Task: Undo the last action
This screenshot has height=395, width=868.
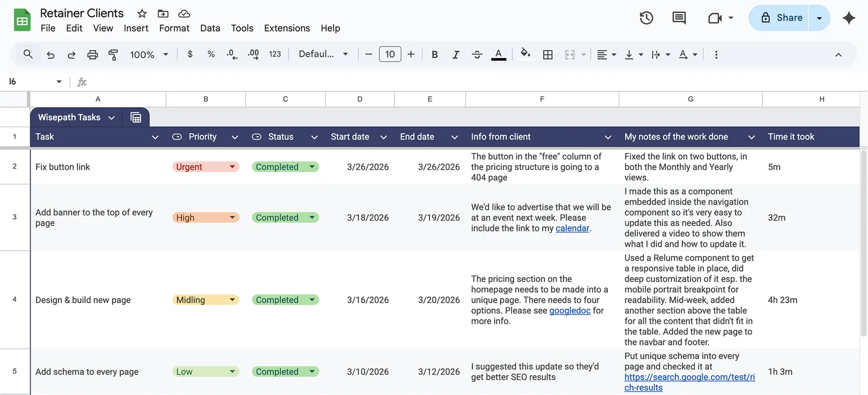Action: (x=51, y=54)
